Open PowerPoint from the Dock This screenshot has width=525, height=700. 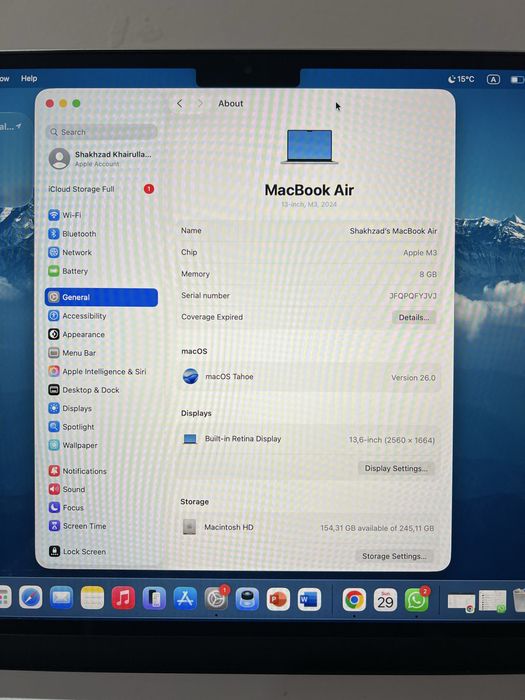[278, 599]
